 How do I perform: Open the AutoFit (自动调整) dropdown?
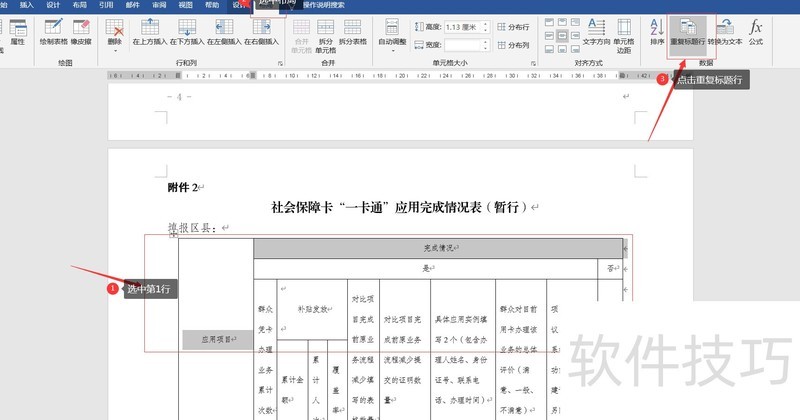392,35
